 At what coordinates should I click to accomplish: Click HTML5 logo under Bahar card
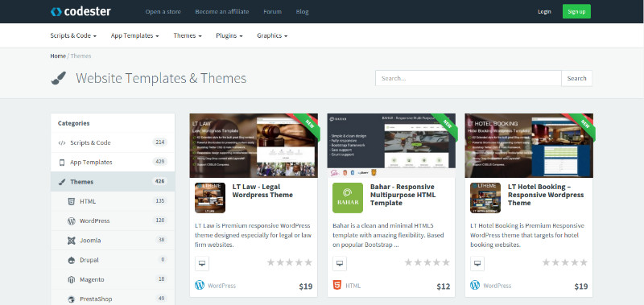click(336, 285)
